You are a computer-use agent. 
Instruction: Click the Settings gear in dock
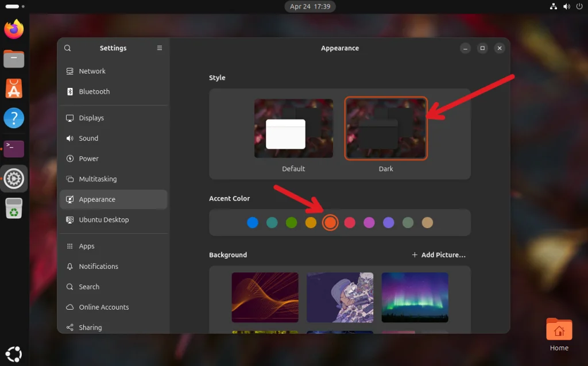(14, 179)
